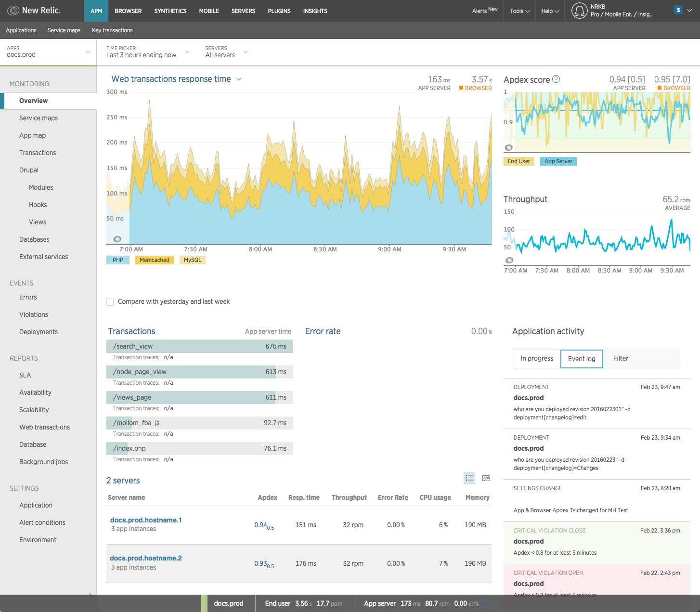Click the zoom lock on Throughput chart

pyautogui.click(x=509, y=260)
